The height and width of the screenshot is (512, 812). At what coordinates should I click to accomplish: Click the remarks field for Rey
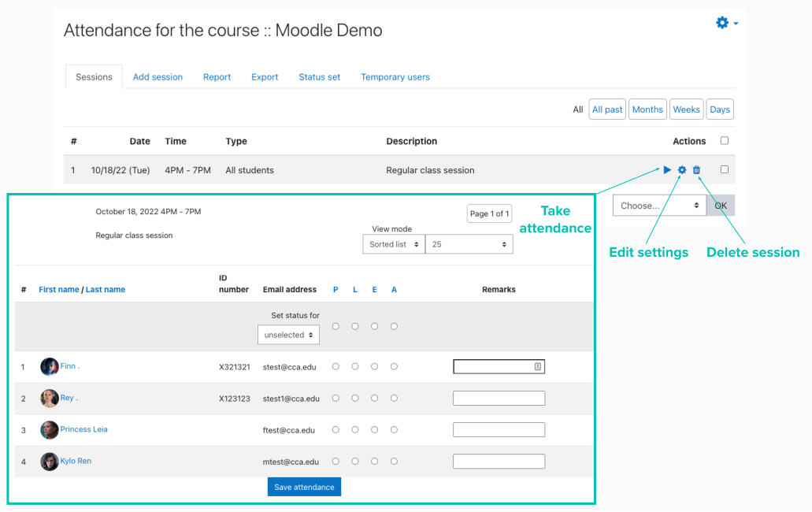(x=499, y=399)
